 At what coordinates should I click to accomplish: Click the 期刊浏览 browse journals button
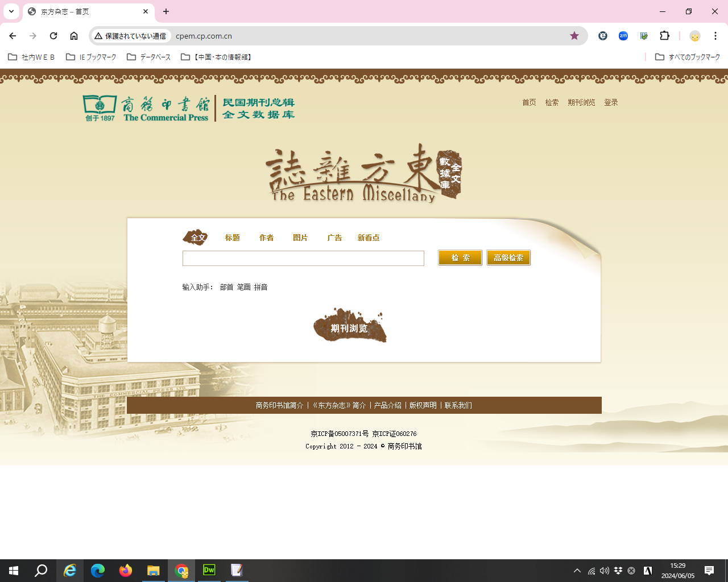pos(349,327)
